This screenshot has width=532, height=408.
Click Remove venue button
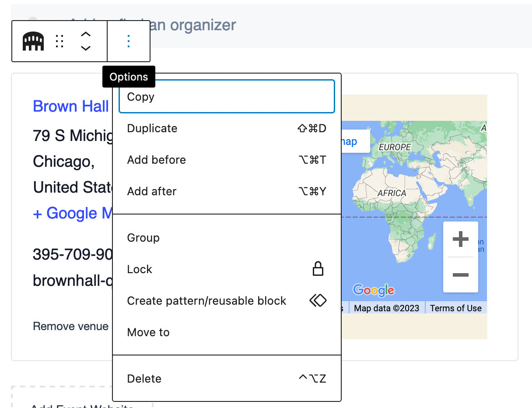click(71, 326)
